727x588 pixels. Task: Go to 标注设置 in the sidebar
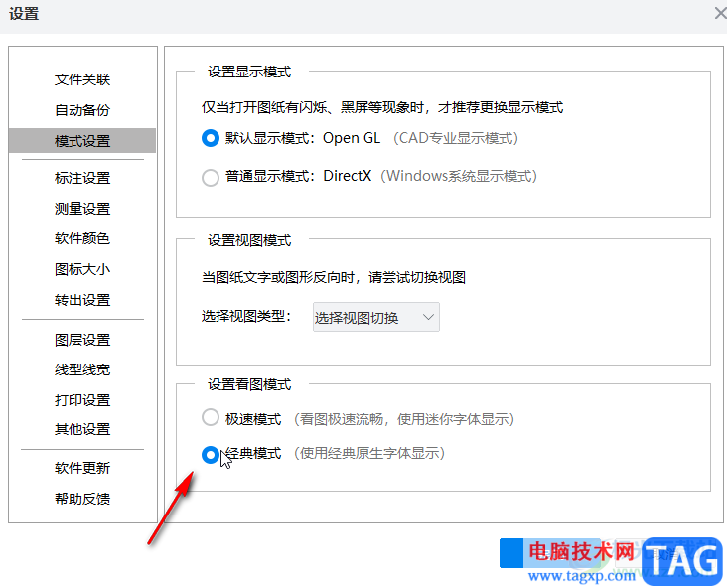coord(82,178)
